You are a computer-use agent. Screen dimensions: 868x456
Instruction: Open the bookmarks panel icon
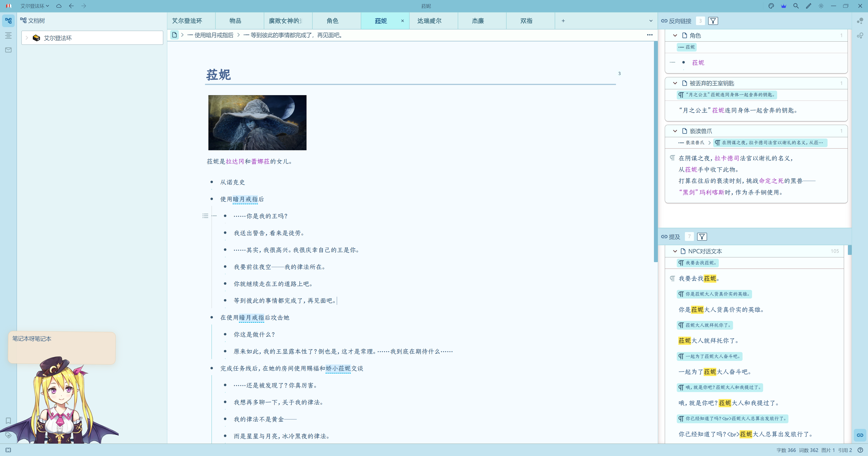[8, 420]
